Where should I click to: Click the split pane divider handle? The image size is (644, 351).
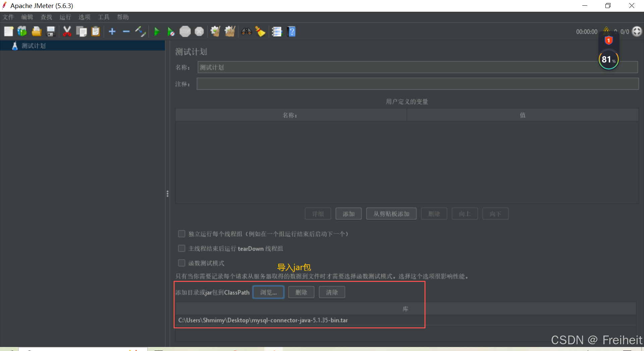point(167,194)
